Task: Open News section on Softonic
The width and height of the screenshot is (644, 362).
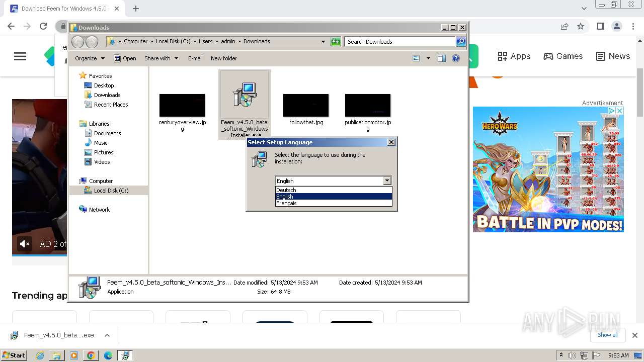Action: click(x=613, y=56)
